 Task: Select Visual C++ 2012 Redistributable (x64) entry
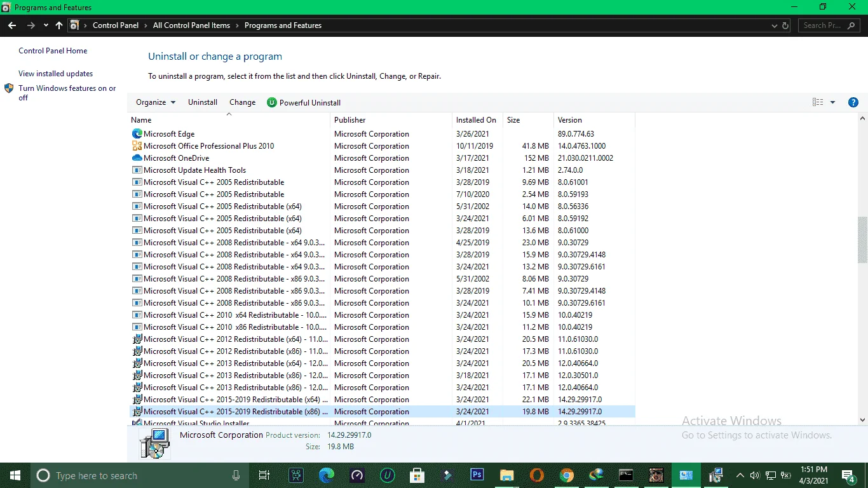pyautogui.click(x=381, y=339)
